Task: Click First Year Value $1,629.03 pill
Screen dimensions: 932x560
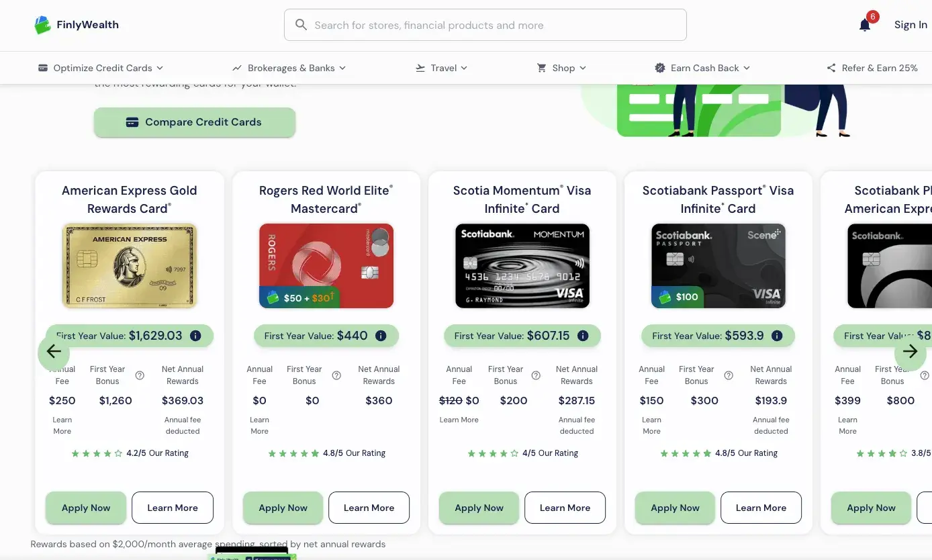Action: (130, 336)
